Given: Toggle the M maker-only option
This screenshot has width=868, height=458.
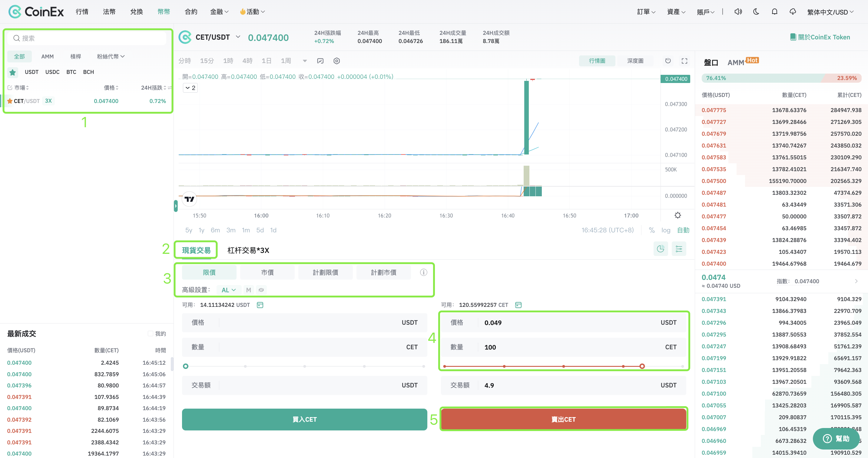Looking at the screenshot, I should 248,290.
